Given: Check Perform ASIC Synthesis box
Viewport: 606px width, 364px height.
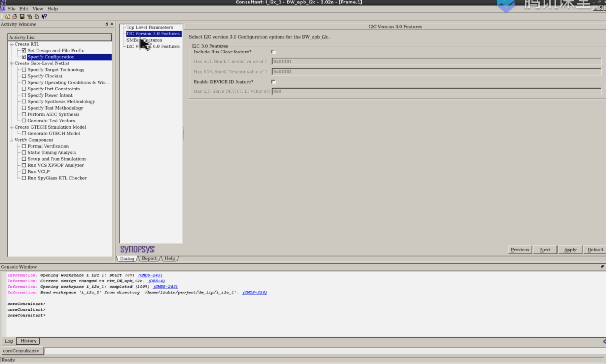Looking at the screenshot, I should tap(24, 114).
